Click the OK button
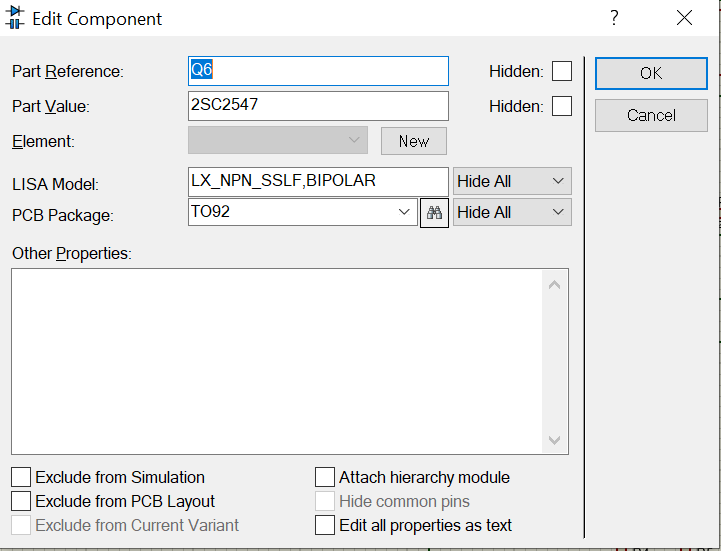The height and width of the screenshot is (551, 721). tap(651, 73)
